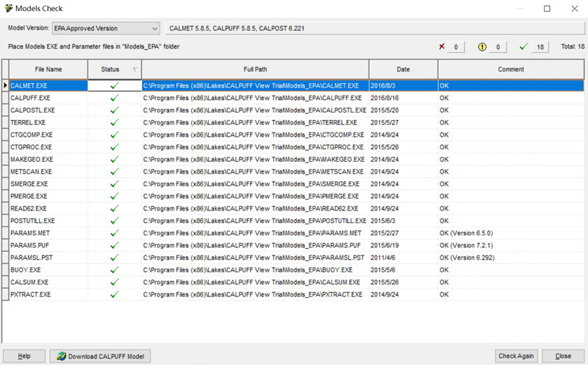Click the Models Check window title icon
This screenshot has width=588, height=365.
(x=8, y=9)
